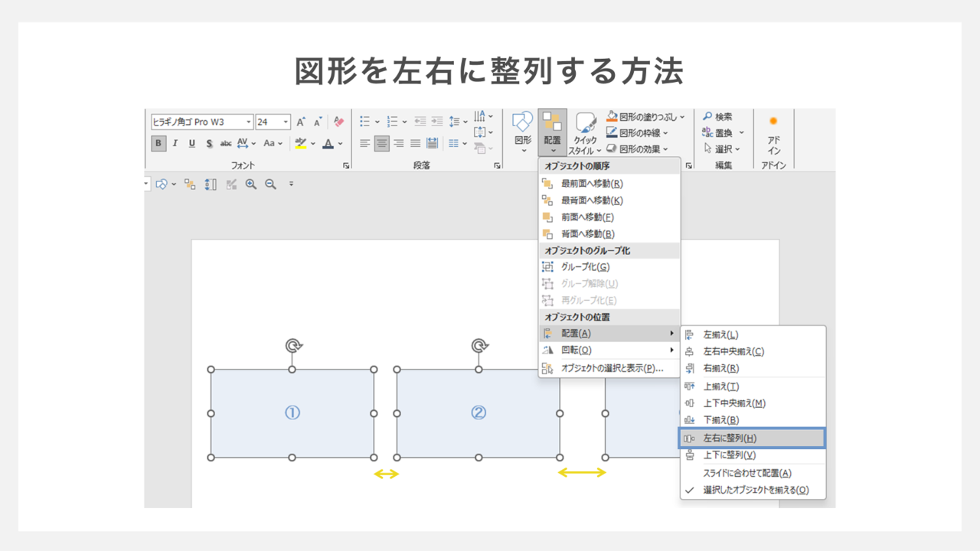Choose 最背面へ移動(K) menu item
This screenshot has height=551, width=980.
coord(609,201)
